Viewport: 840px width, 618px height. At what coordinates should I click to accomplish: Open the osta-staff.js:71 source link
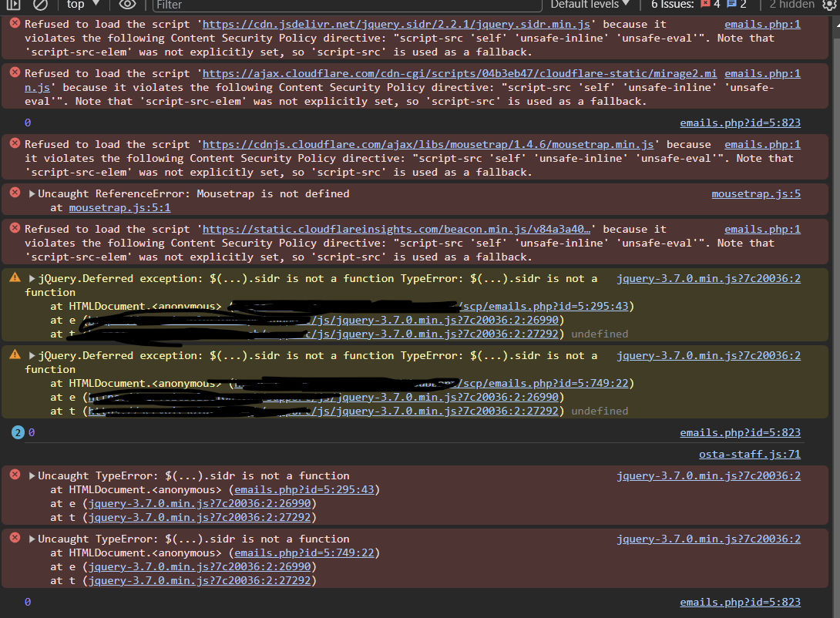click(x=749, y=454)
